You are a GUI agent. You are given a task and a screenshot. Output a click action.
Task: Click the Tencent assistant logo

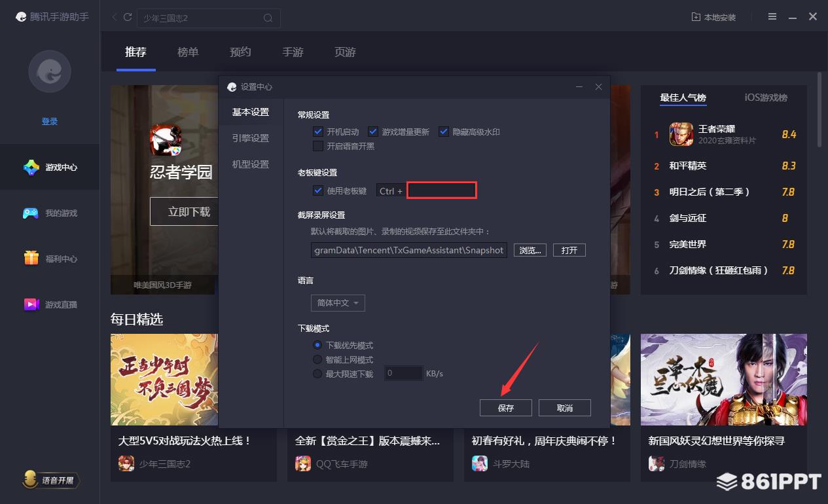pos(21,17)
